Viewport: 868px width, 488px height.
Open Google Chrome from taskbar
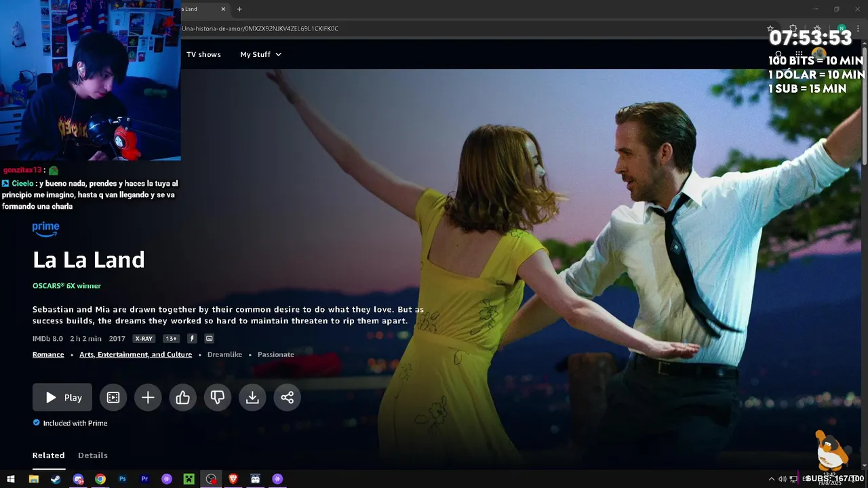(100, 479)
